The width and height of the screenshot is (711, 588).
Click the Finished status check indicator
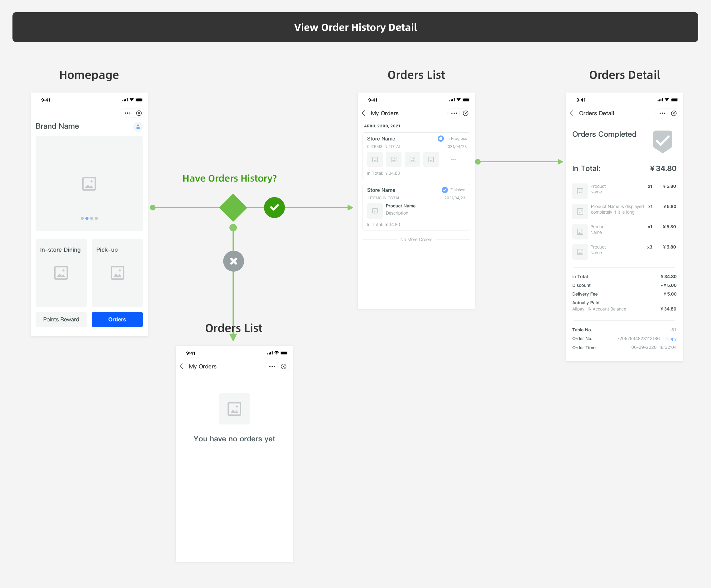[444, 190]
